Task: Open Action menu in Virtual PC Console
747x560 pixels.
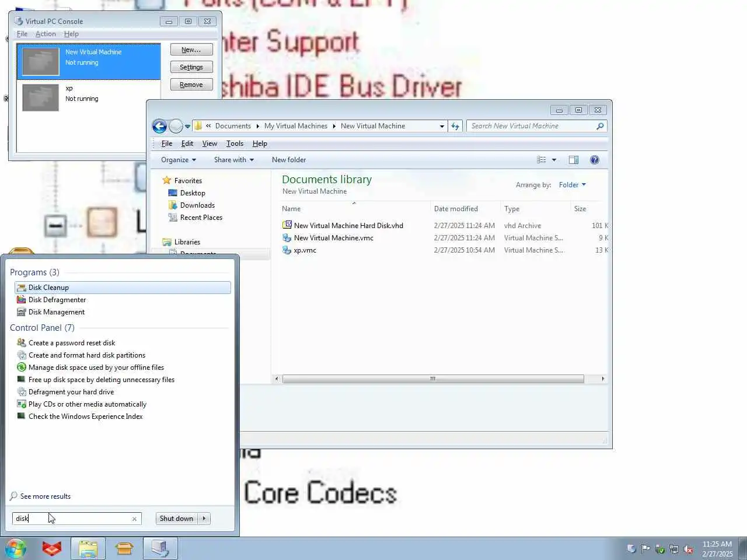Action: click(x=46, y=34)
